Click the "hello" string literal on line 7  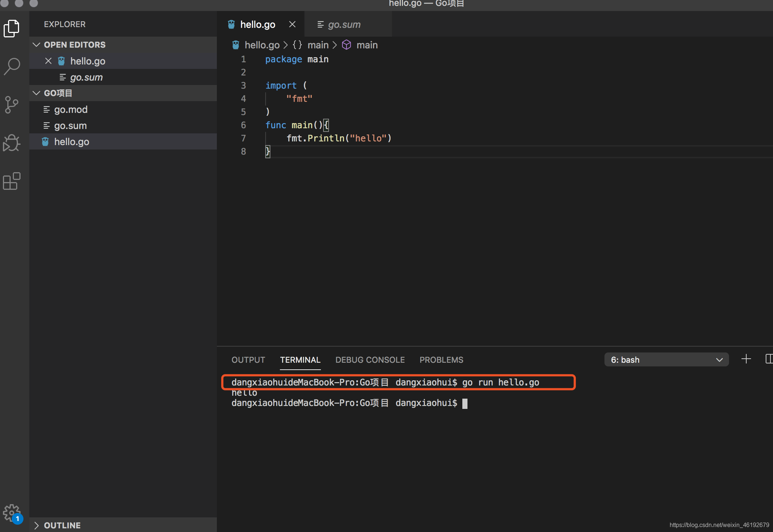pyautogui.click(x=368, y=138)
